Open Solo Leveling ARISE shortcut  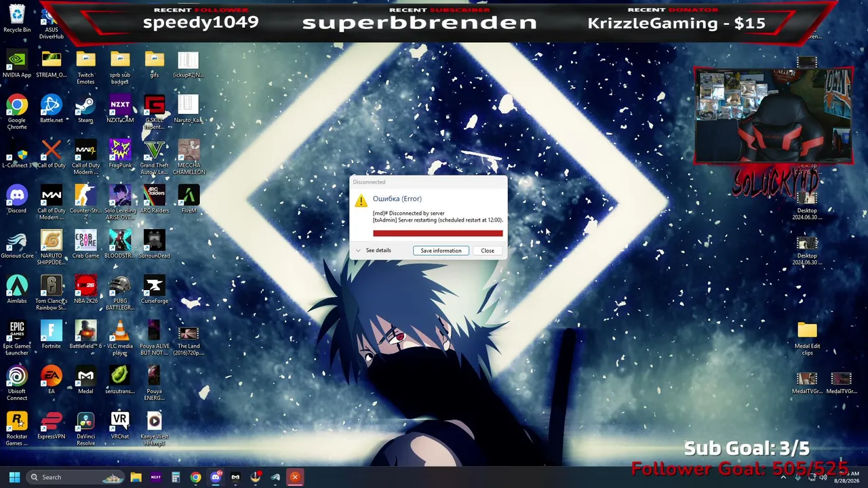[x=120, y=203]
